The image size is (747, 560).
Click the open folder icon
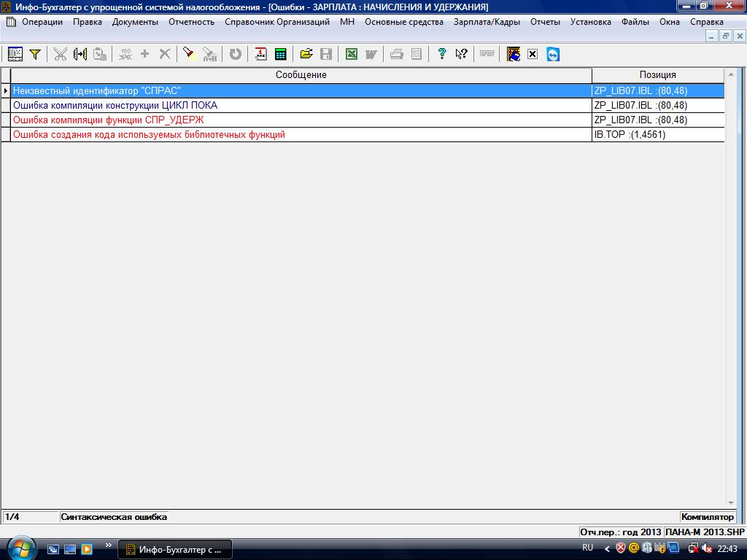click(x=306, y=54)
